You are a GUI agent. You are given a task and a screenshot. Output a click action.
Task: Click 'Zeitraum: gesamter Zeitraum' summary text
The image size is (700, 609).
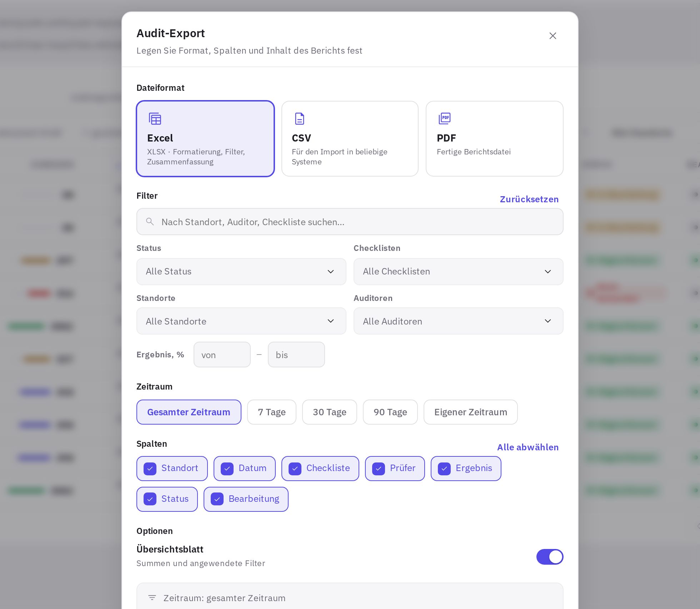point(224,598)
